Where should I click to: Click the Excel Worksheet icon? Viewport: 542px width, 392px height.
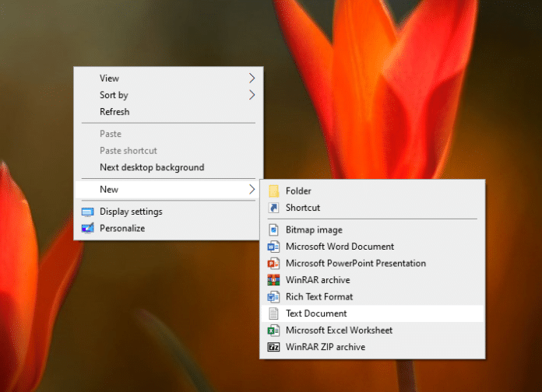[273, 331]
